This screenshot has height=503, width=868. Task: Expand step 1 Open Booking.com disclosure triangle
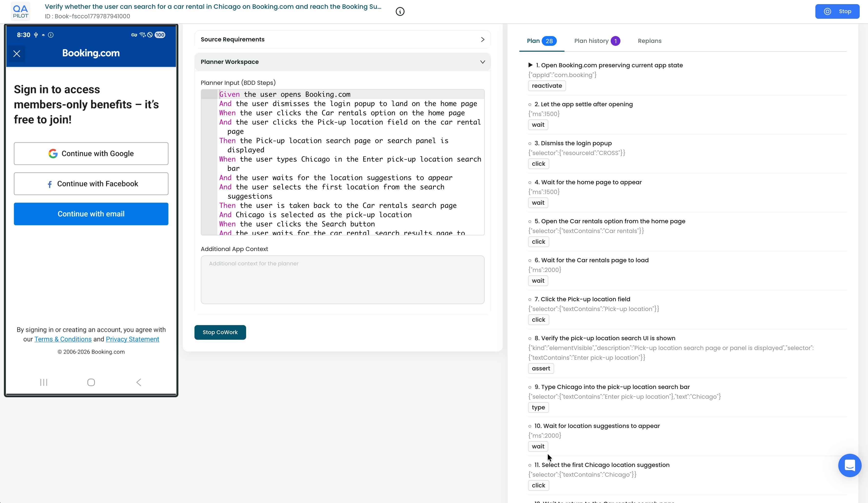coord(530,65)
